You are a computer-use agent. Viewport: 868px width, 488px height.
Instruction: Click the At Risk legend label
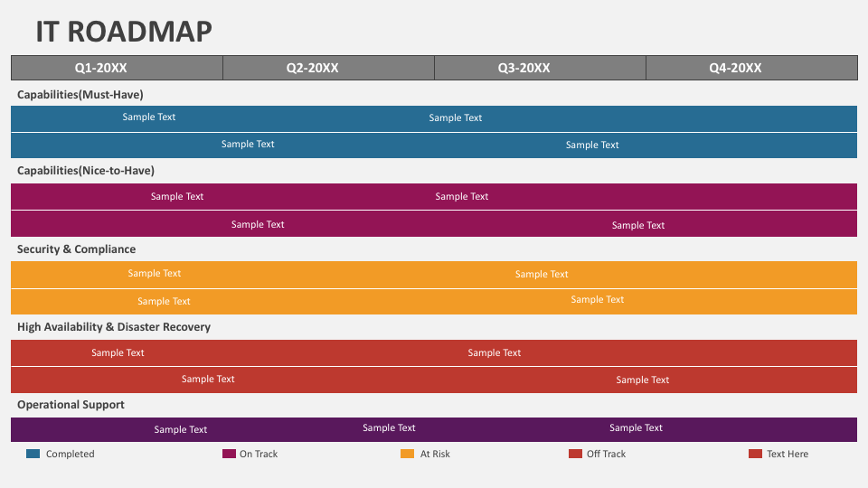[435, 454]
